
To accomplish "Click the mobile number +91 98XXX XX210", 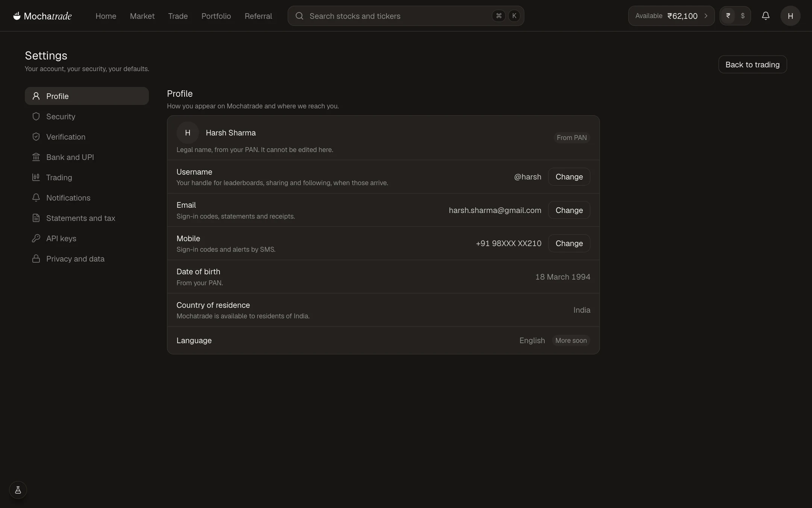I will click(x=509, y=243).
